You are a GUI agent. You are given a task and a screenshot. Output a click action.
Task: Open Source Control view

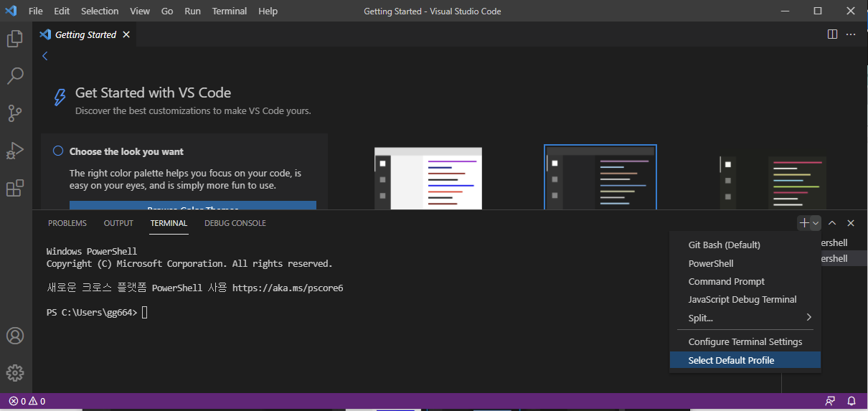pyautogui.click(x=15, y=113)
